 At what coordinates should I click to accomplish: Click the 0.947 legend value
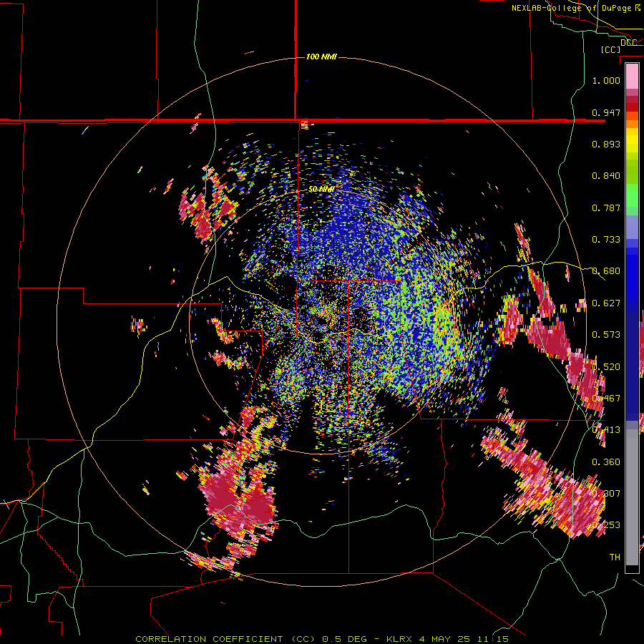coord(606,112)
